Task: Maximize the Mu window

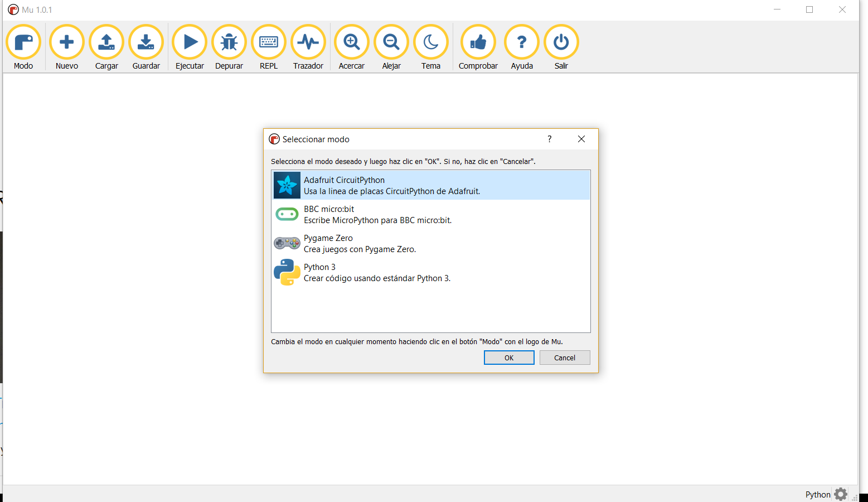Action: point(809,9)
